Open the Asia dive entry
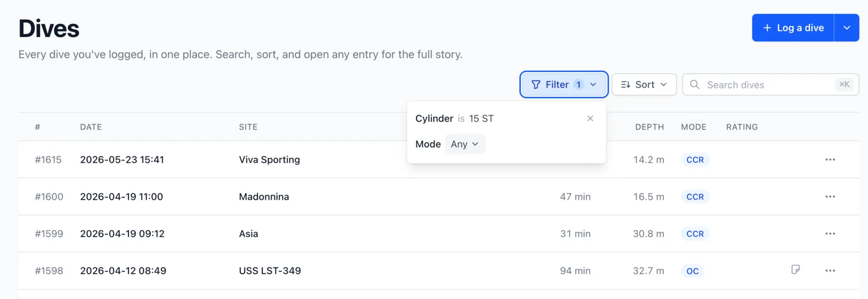 click(x=248, y=233)
